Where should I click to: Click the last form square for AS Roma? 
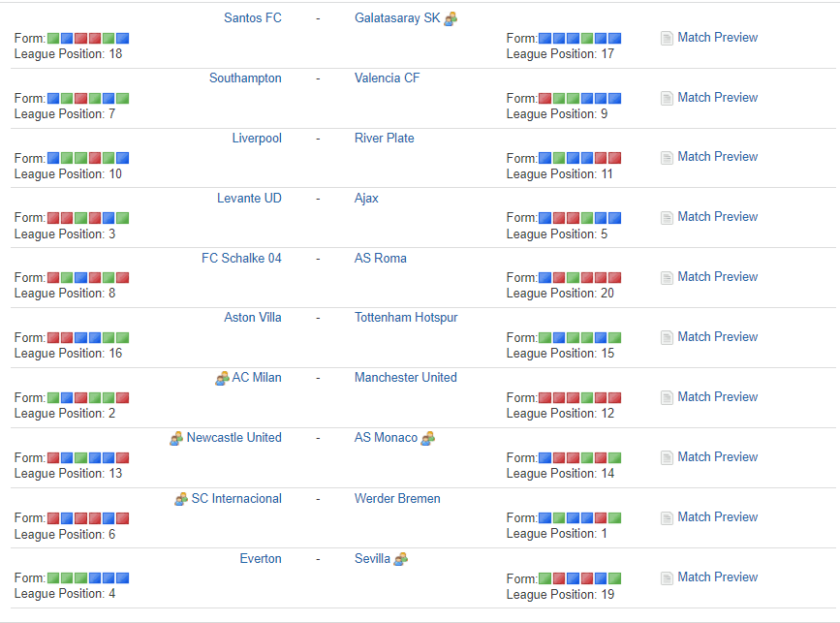tap(614, 278)
